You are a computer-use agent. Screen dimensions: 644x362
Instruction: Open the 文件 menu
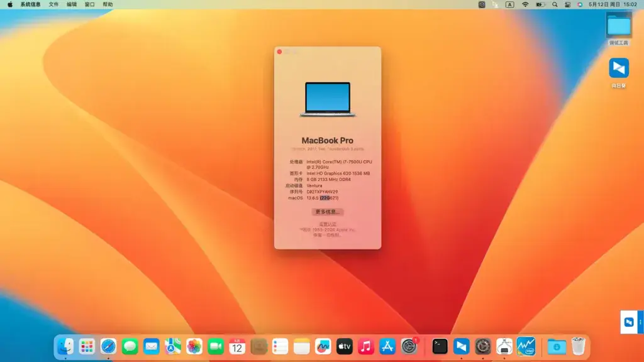tap(53, 4)
